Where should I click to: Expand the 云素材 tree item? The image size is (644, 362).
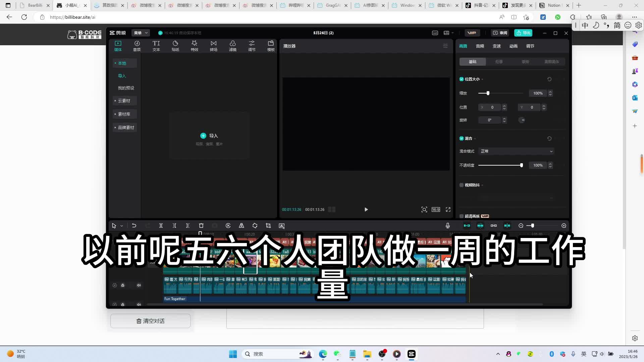(124, 101)
